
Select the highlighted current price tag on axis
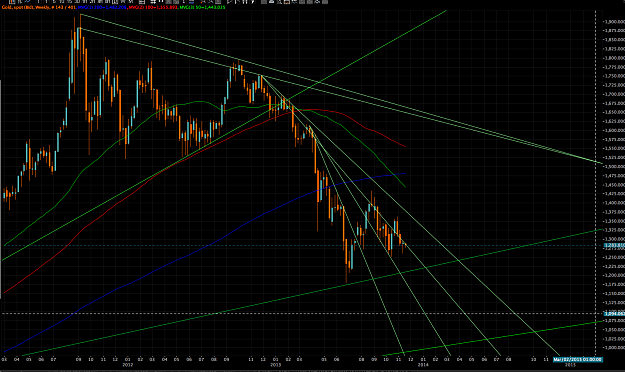614,246
